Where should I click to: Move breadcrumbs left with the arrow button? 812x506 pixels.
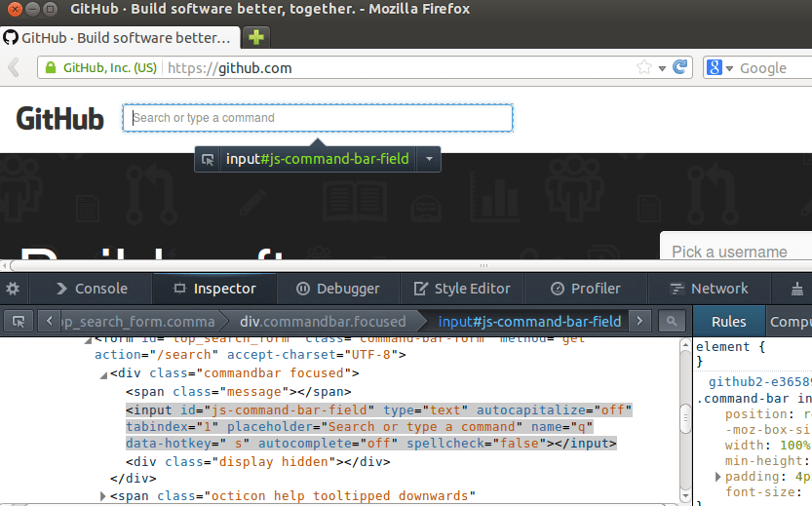coord(49,322)
